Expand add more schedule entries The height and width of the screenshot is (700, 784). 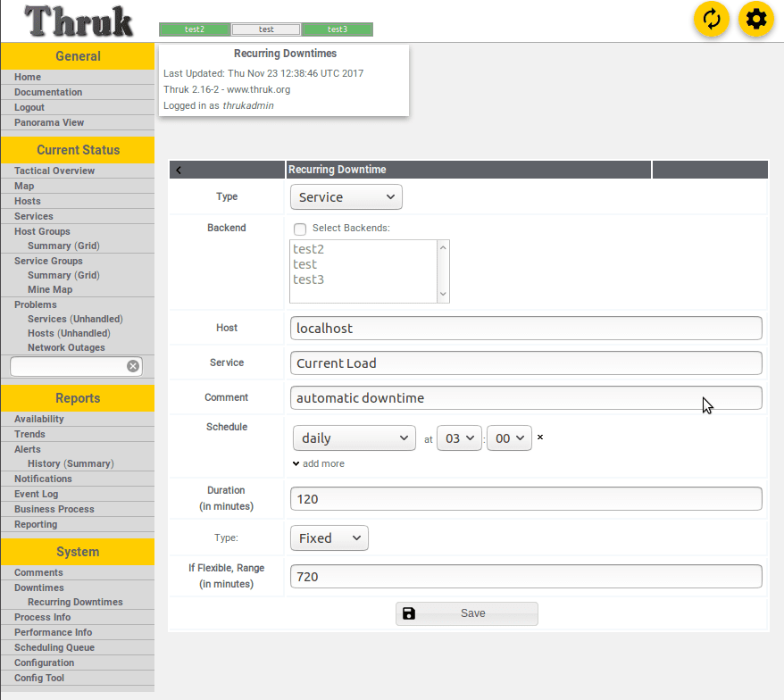pyautogui.click(x=319, y=463)
